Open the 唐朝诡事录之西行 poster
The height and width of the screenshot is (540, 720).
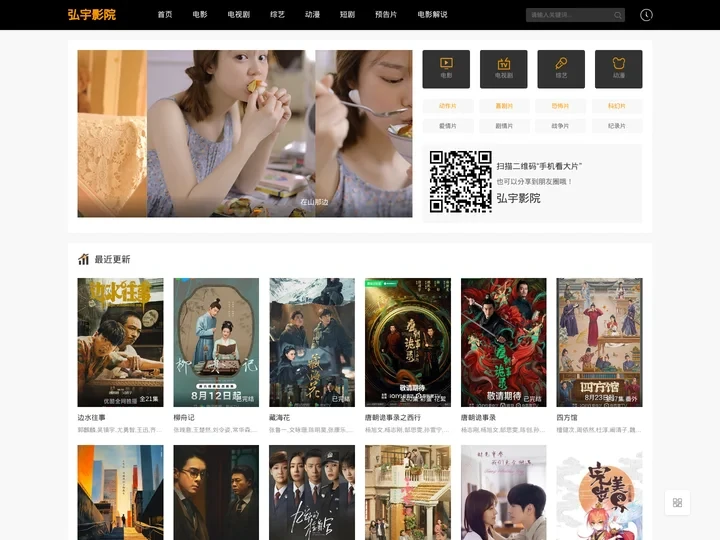tap(408, 342)
